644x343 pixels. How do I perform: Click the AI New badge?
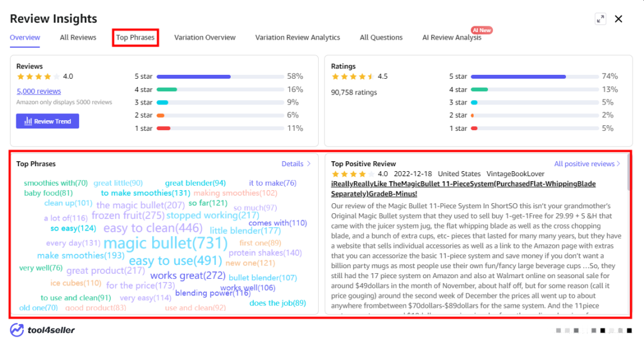click(482, 30)
